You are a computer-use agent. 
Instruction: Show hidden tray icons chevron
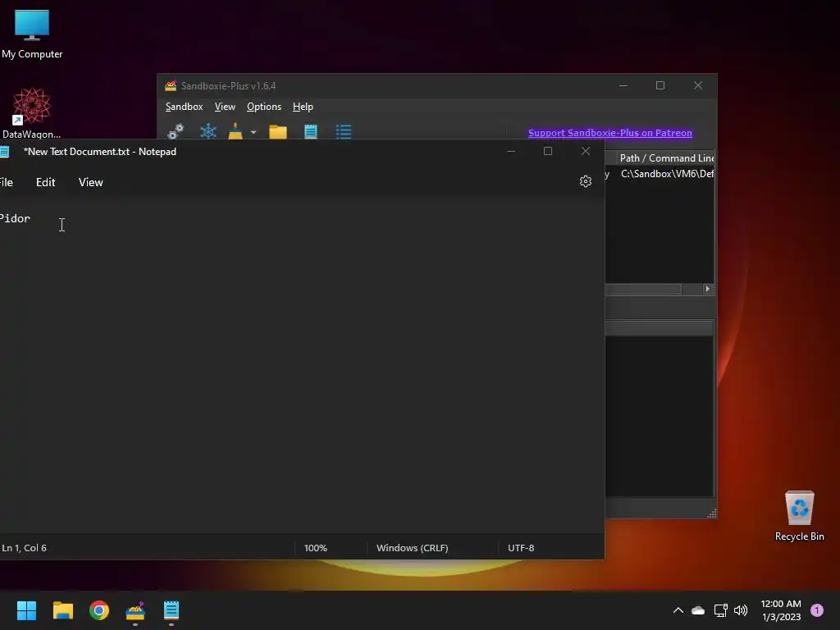[x=678, y=610]
